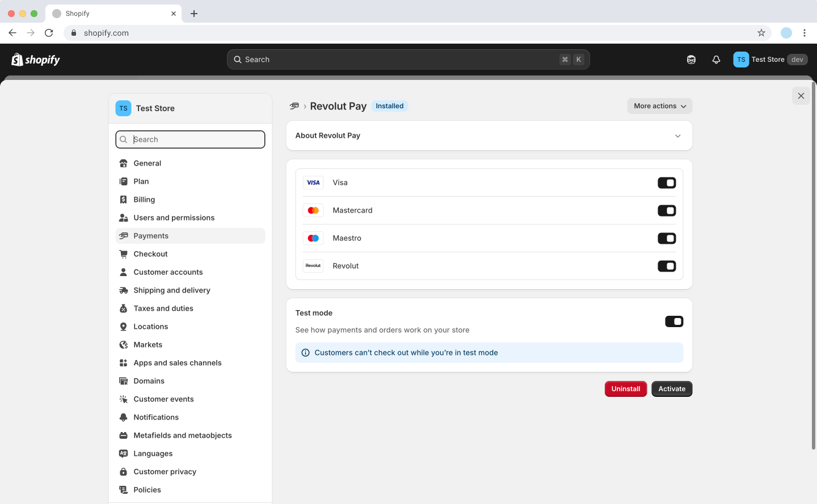Click the info icon in test mode banner
The height and width of the screenshot is (504, 817).
(x=305, y=353)
